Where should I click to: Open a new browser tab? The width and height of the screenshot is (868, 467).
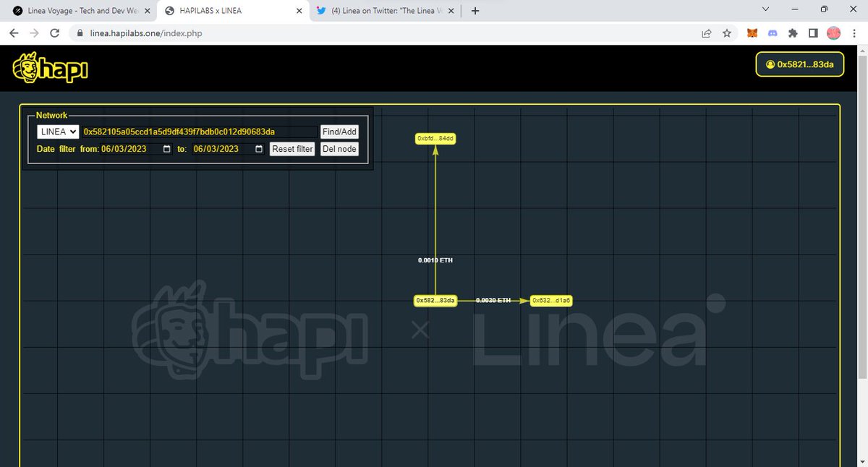pyautogui.click(x=475, y=11)
